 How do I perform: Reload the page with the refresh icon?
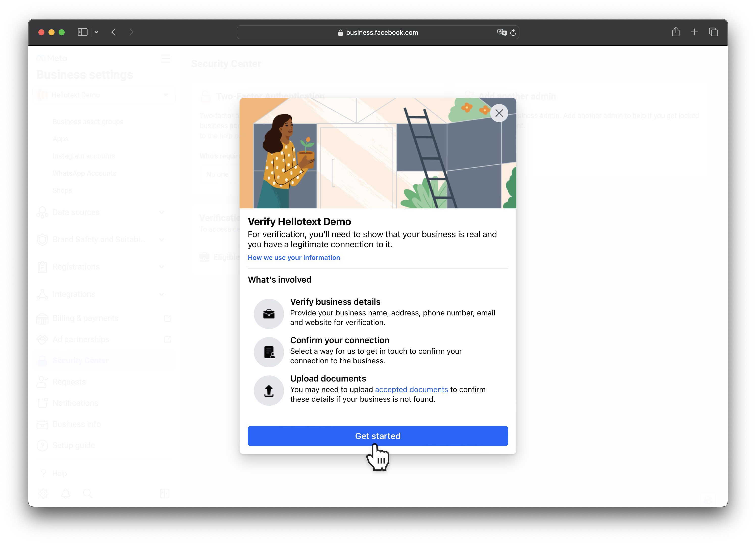pos(513,32)
